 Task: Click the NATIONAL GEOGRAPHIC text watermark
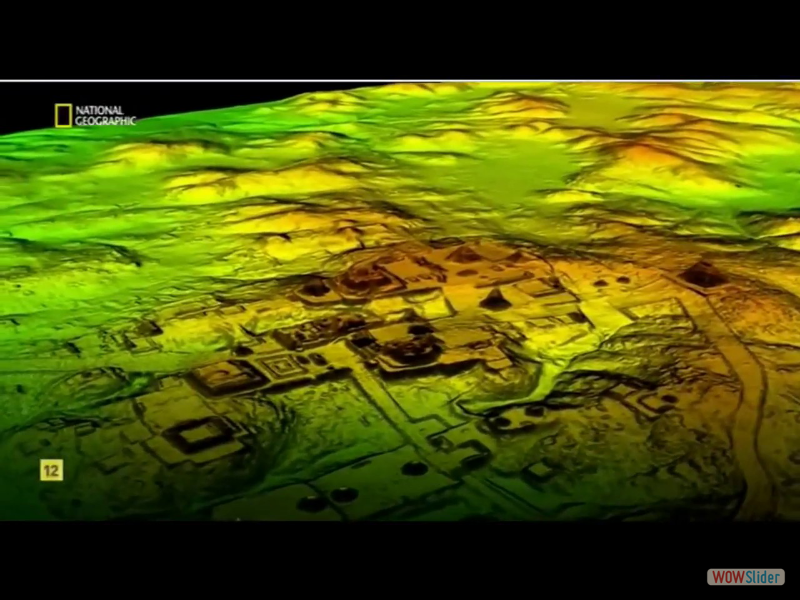99,116
